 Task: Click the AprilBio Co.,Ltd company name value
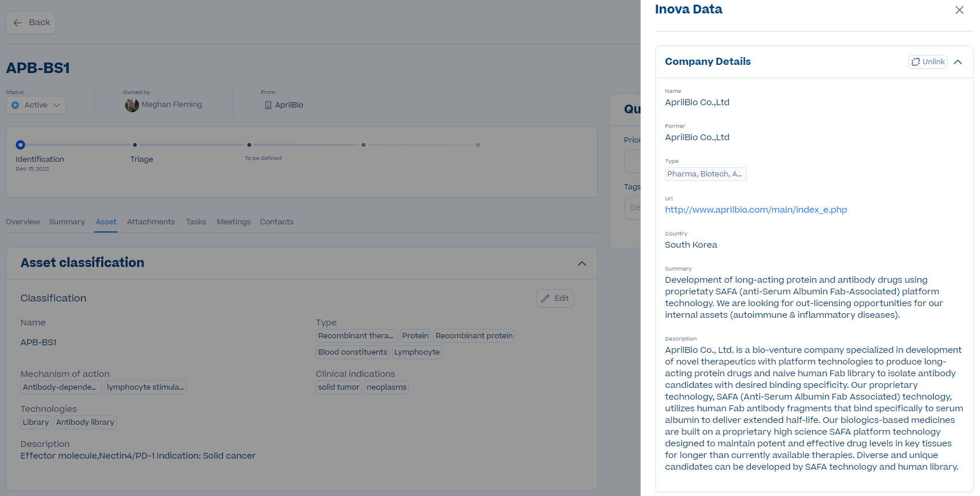point(697,102)
